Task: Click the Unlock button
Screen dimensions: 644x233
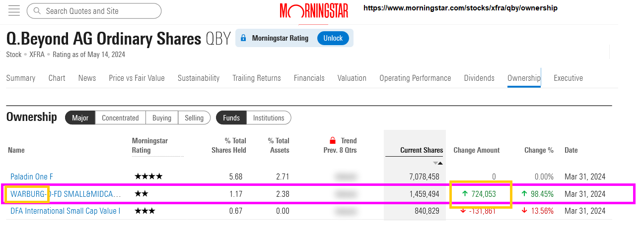Action: [333, 38]
